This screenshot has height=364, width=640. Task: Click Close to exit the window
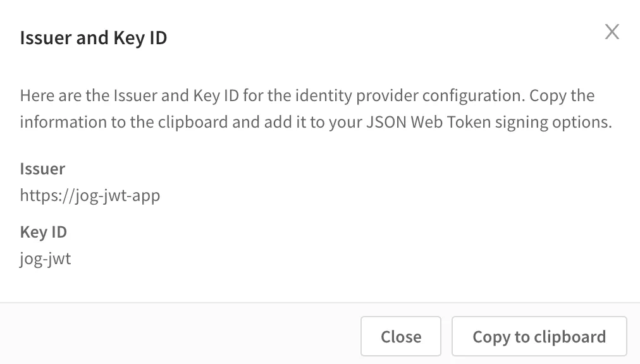coord(400,336)
